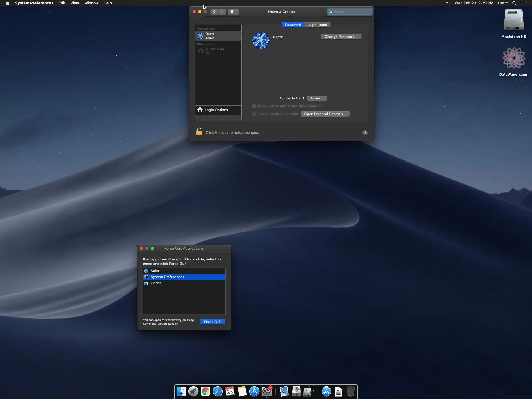Click the lock icon to make changes

(x=199, y=132)
